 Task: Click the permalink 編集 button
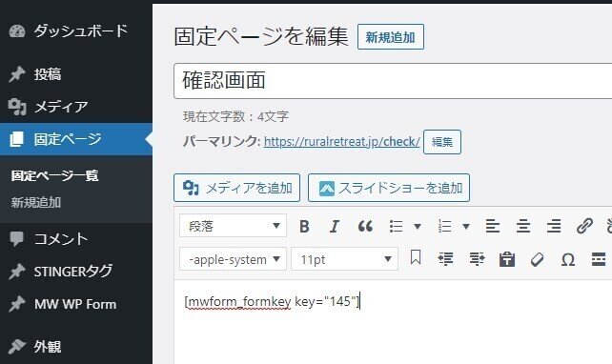click(442, 142)
